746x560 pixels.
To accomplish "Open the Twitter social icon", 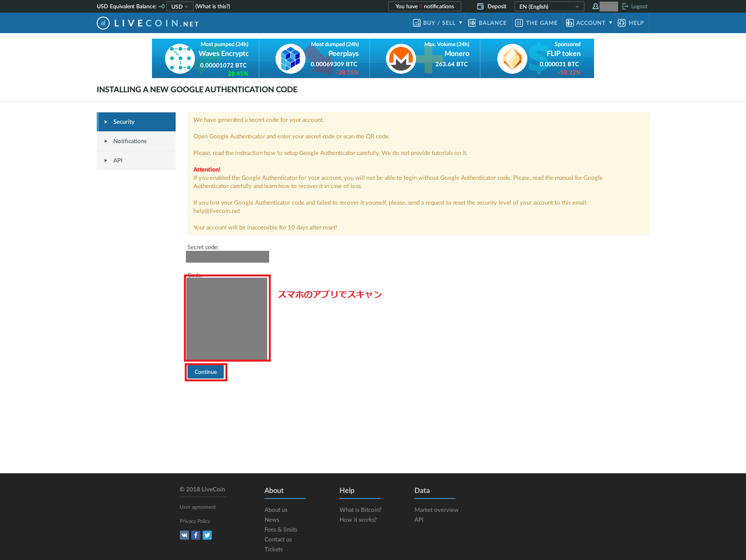I will pyautogui.click(x=207, y=535).
